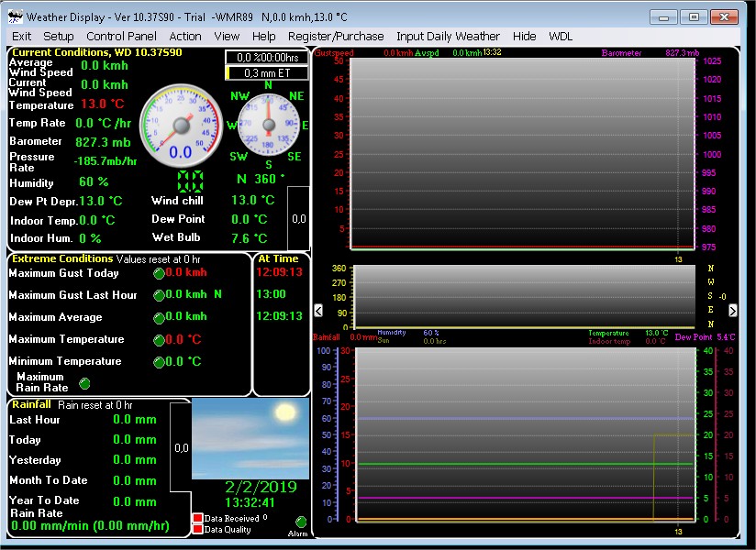Viewport: 756px width, 550px height.
Task: Click the Pressure Rate -185.7mb/hr value
Action: point(106,161)
